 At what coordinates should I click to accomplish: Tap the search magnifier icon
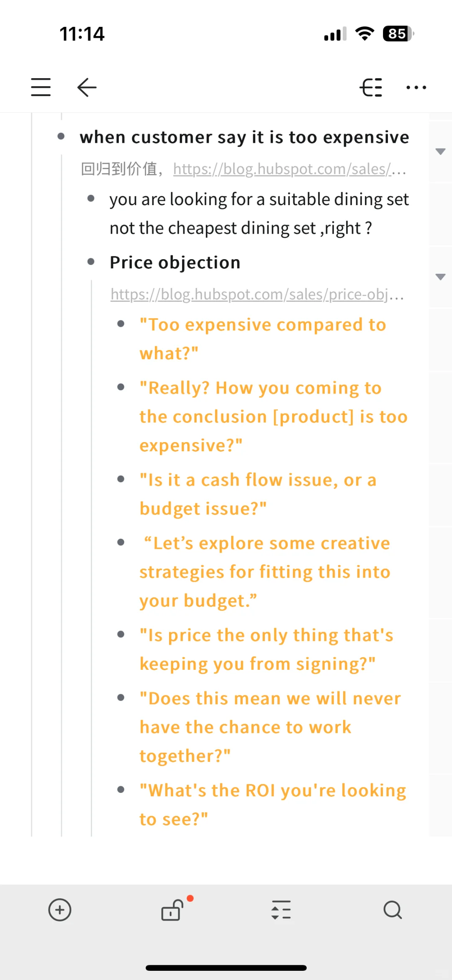pos(393,910)
